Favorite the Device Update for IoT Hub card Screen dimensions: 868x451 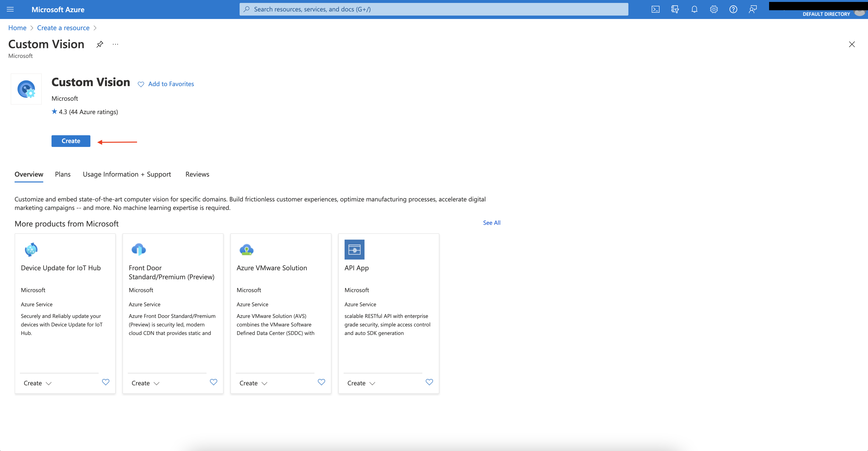pyautogui.click(x=106, y=382)
